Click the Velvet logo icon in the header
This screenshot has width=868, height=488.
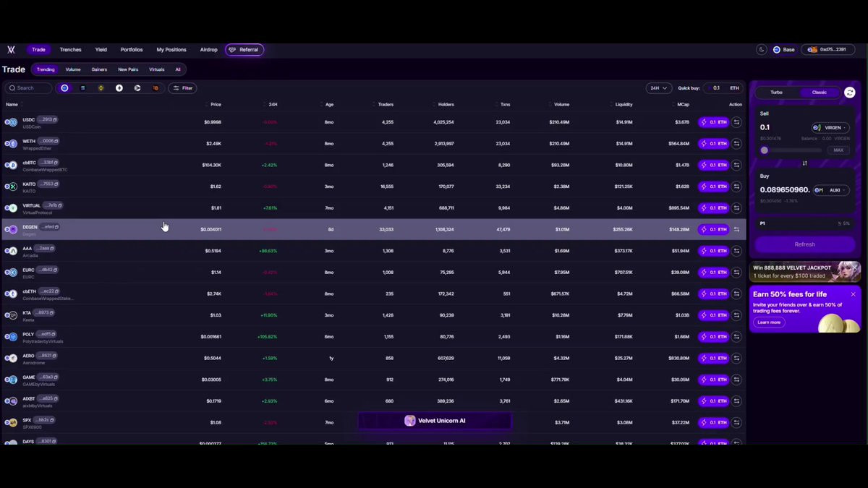pos(11,50)
